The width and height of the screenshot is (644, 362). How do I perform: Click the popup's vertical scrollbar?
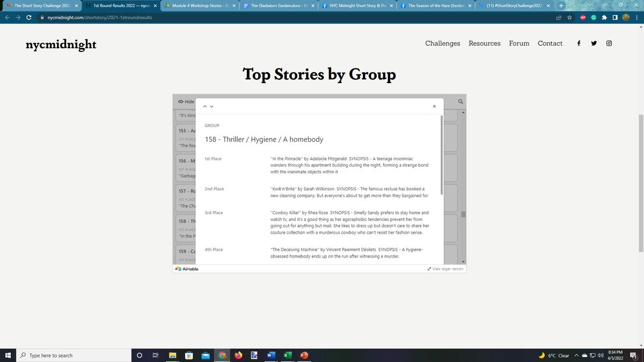click(x=442, y=154)
